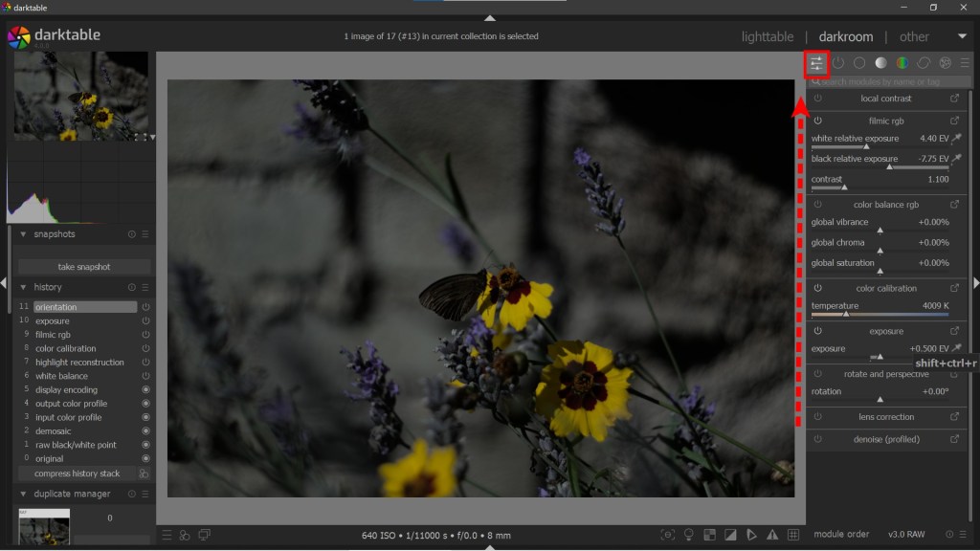Expand the duplicate manager section triangle
The image size is (980, 551).
(24, 495)
